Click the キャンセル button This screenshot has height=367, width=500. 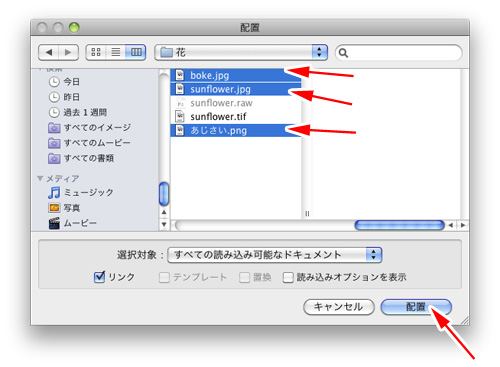click(339, 307)
